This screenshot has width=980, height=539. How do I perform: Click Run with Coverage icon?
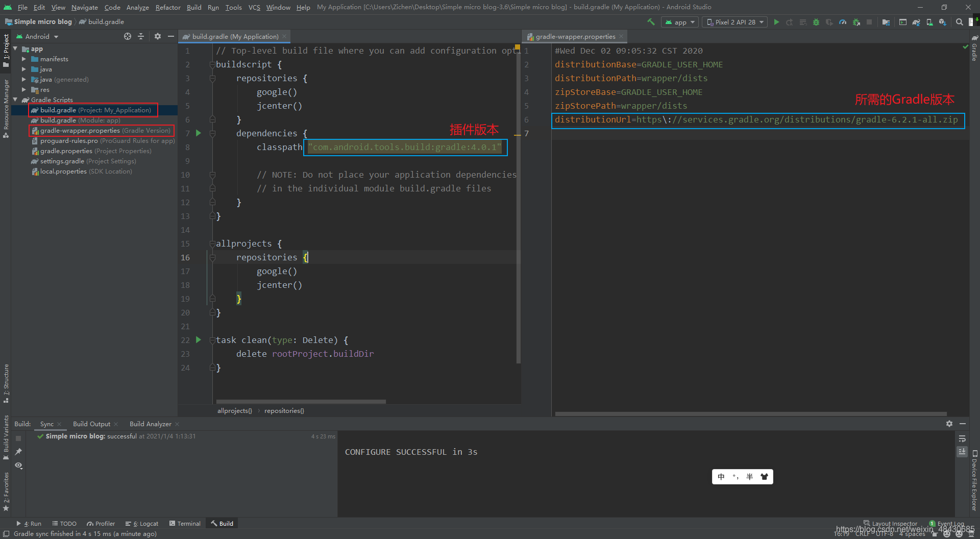[829, 22]
